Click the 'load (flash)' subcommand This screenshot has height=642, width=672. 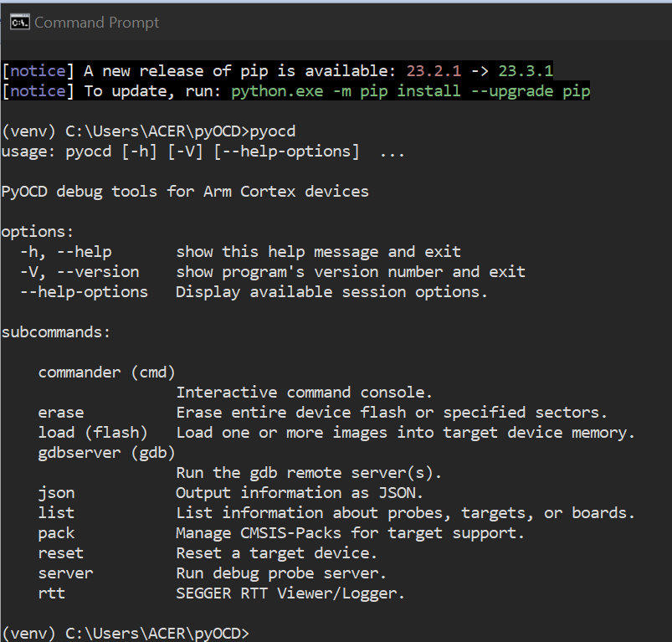coord(93,433)
